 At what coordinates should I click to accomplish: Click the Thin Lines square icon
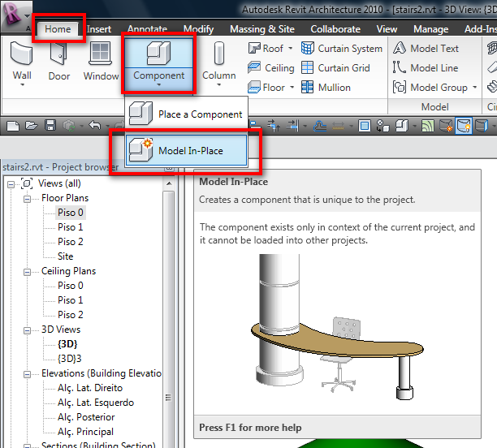(x=364, y=126)
